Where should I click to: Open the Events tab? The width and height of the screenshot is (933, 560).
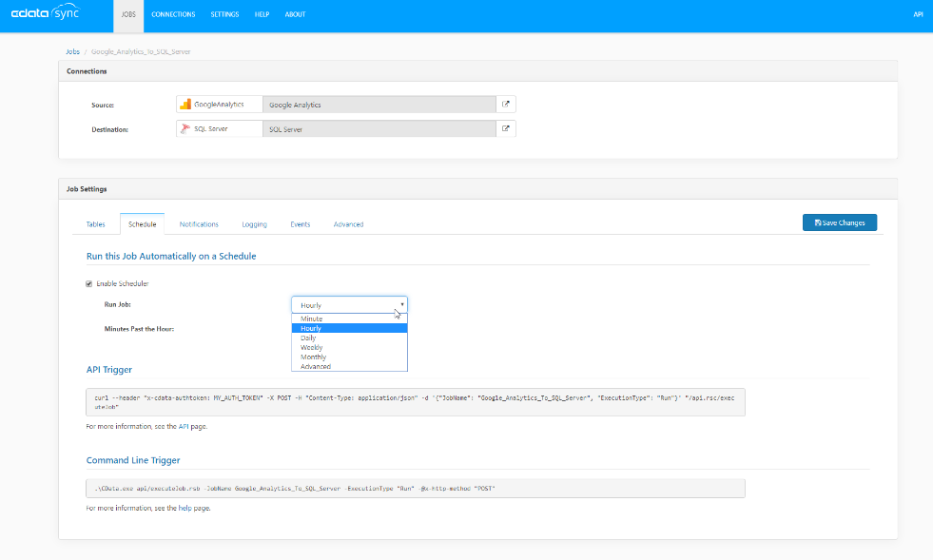click(300, 224)
